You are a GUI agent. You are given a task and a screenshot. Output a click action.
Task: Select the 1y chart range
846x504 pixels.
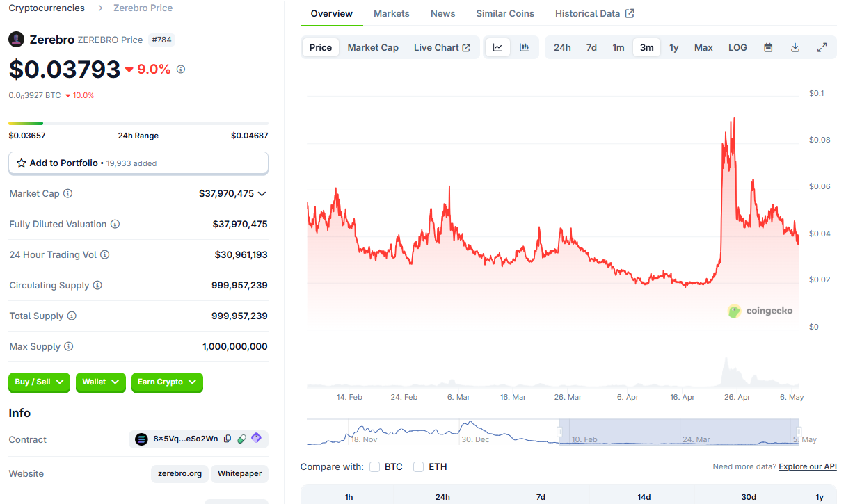tap(673, 47)
